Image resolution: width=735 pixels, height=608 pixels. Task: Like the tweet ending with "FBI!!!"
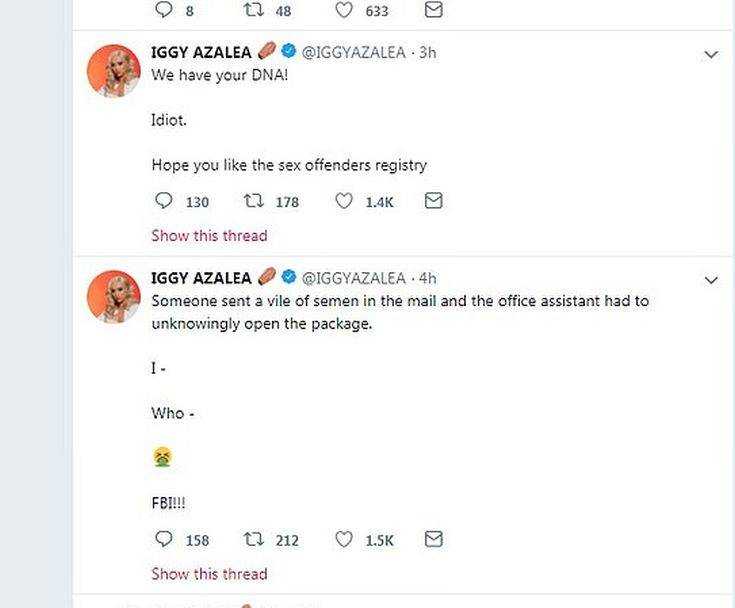[x=344, y=539]
